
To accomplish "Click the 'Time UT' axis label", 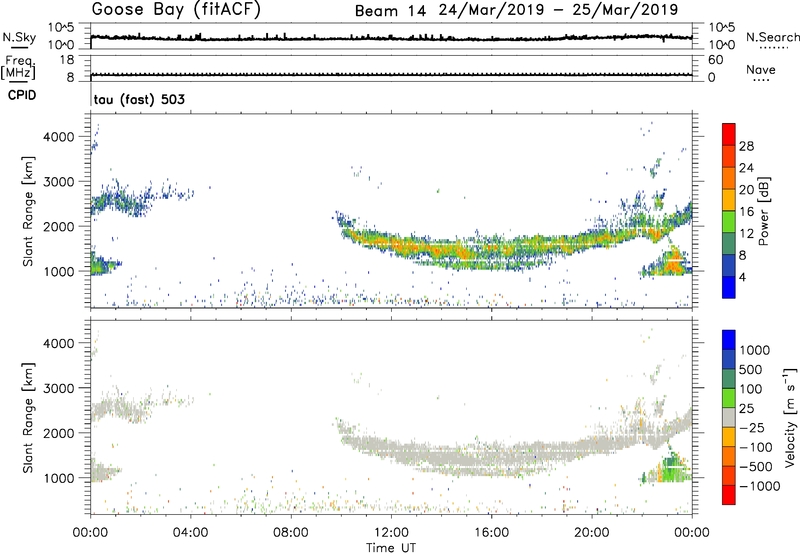I will [391, 548].
